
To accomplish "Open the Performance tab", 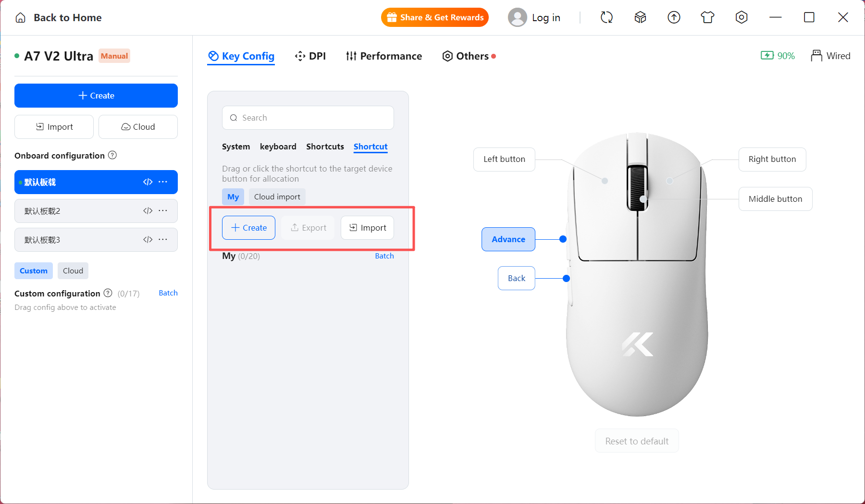I will pyautogui.click(x=384, y=56).
